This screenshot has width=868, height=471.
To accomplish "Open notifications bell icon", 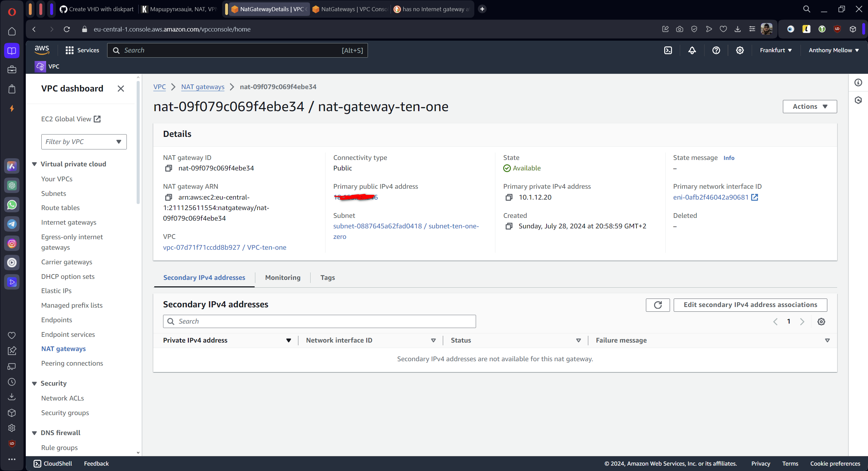I will coord(692,50).
